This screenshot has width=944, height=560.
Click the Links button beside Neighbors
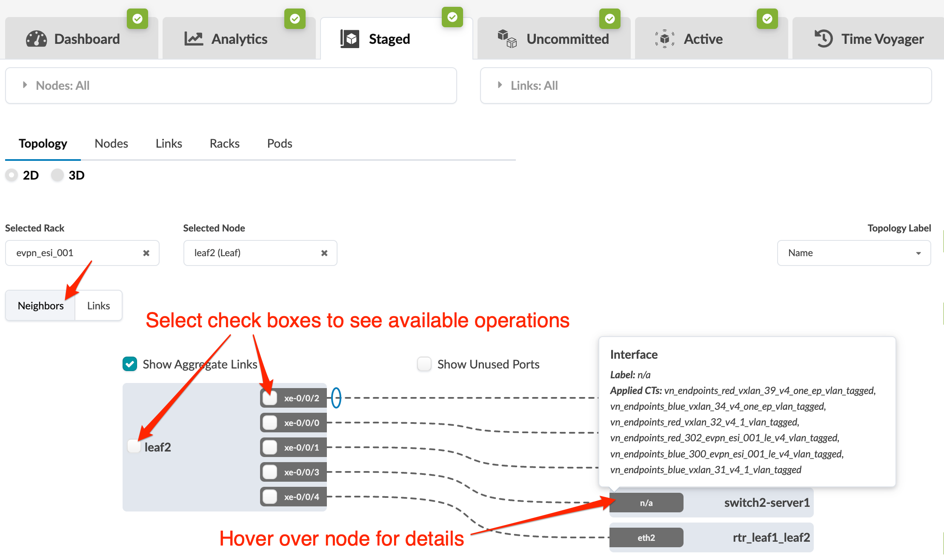[x=98, y=306]
